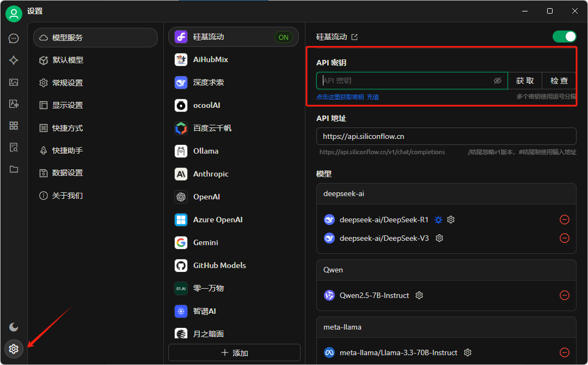Open settings gear for Qwen2.5-7B-Instruct
The height and width of the screenshot is (365, 588).
419,295
